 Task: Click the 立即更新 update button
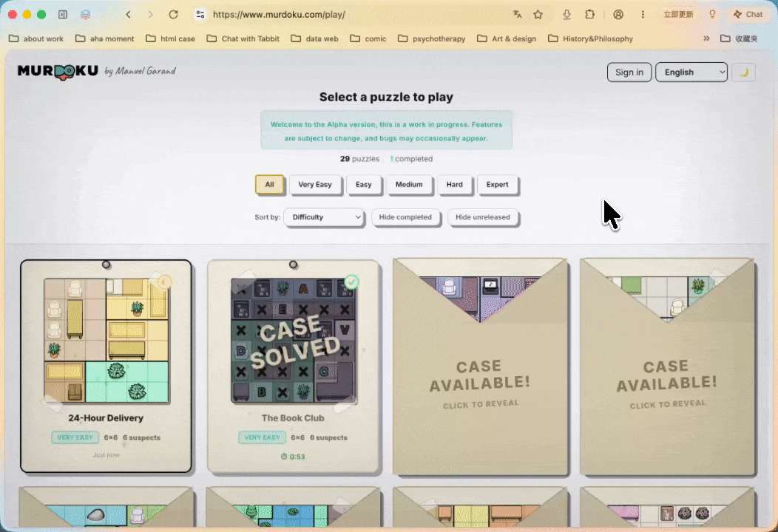[678, 14]
